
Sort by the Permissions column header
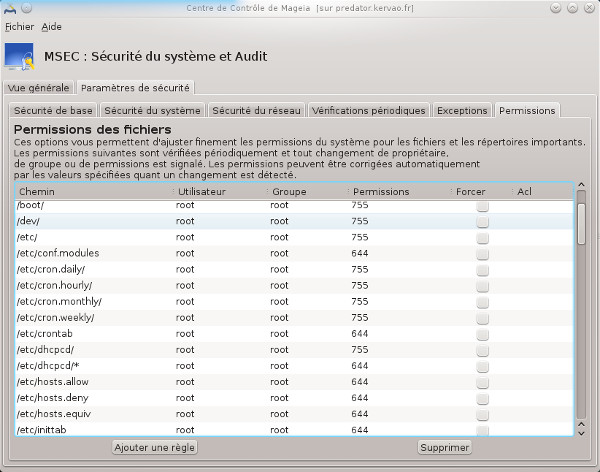click(x=397, y=191)
